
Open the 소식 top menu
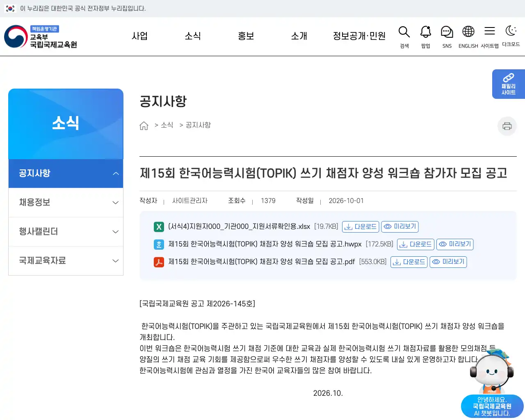[x=193, y=36]
